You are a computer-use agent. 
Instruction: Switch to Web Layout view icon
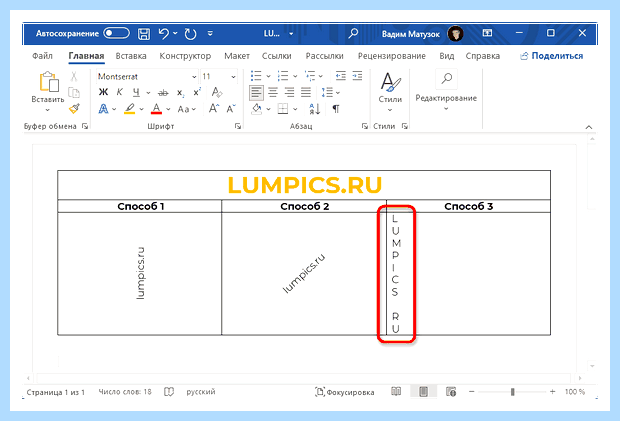[x=451, y=392]
